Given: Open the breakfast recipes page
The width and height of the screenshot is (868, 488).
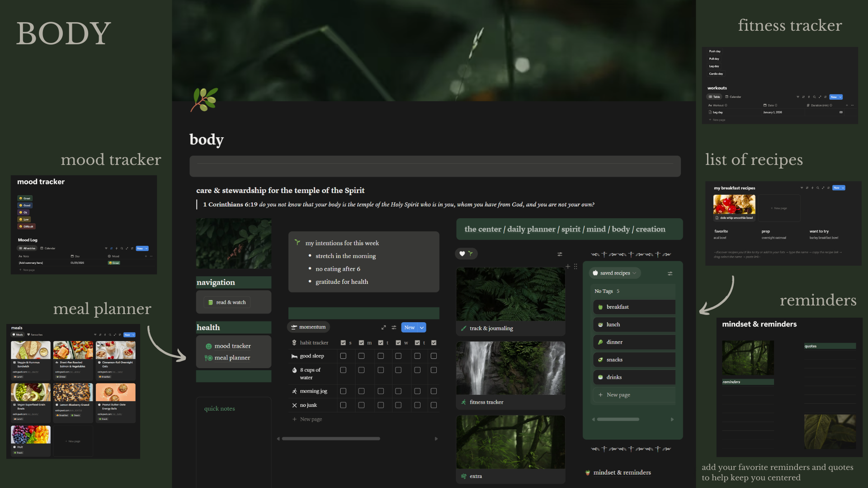Looking at the screenshot, I should pos(617,307).
